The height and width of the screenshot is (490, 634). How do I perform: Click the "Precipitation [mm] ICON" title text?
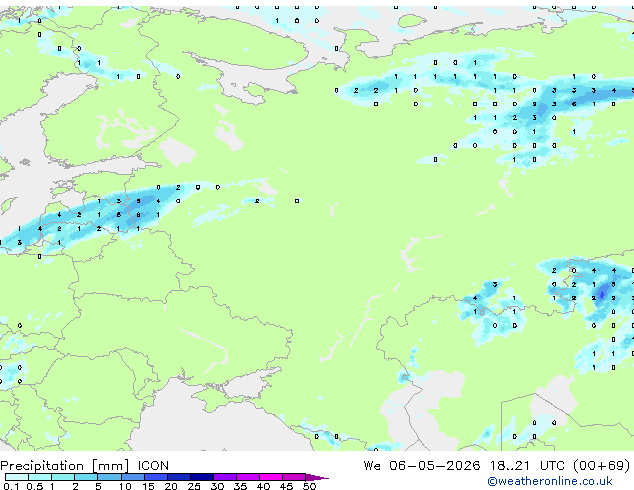point(84,466)
